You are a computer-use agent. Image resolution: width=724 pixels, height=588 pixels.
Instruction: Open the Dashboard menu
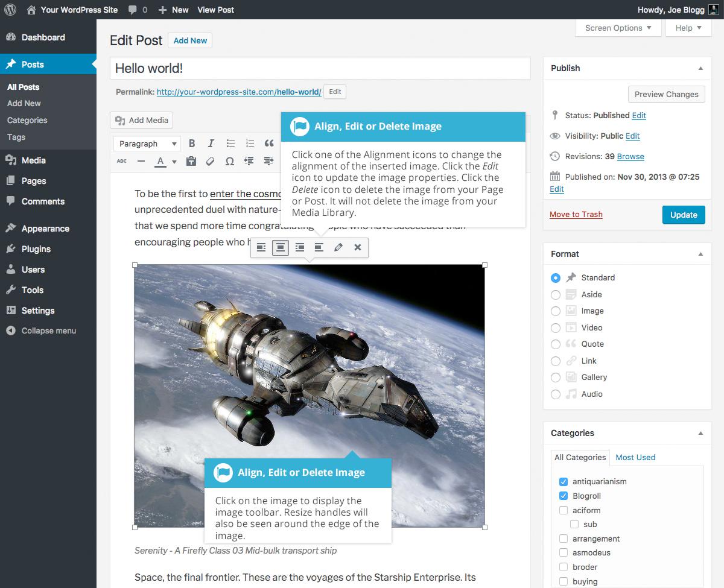48,37
